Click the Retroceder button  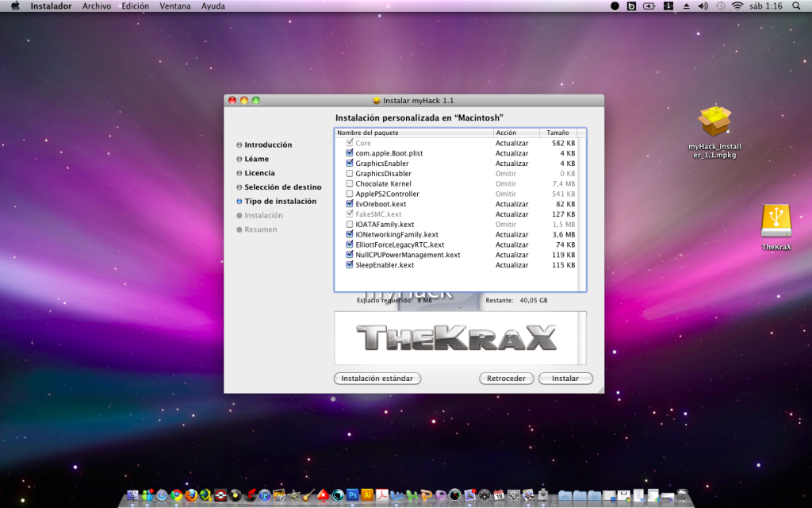click(x=506, y=379)
